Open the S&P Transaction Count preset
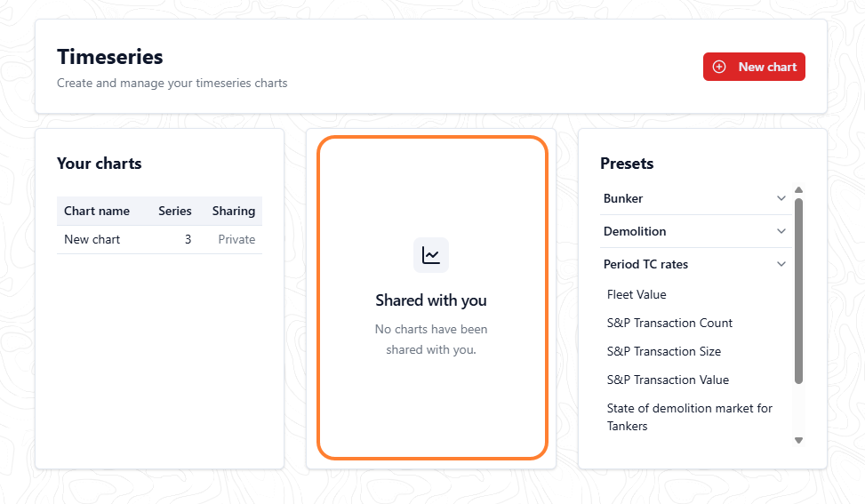 click(669, 324)
